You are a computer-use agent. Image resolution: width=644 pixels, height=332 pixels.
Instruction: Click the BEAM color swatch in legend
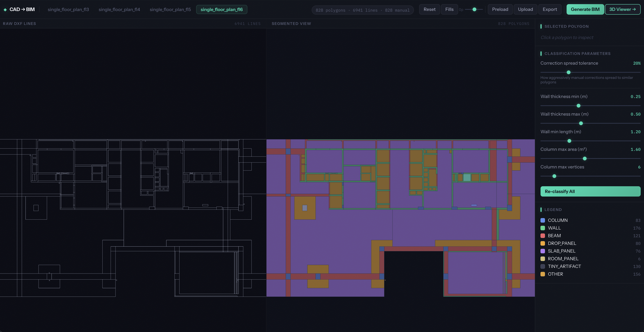[543, 236]
